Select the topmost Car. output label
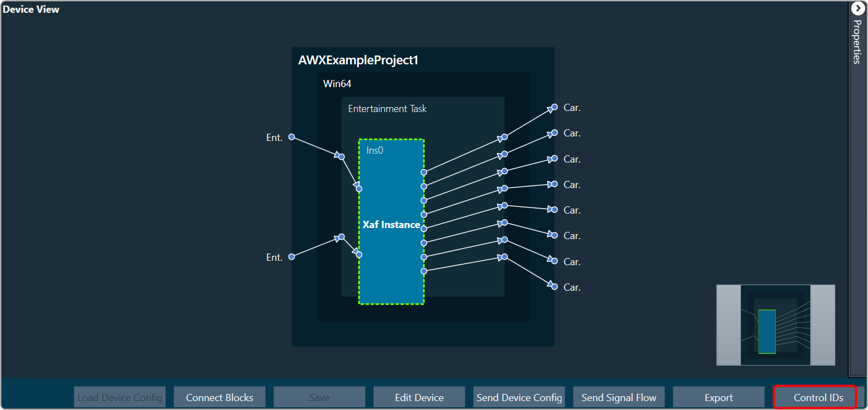868x410 pixels. (572, 108)
